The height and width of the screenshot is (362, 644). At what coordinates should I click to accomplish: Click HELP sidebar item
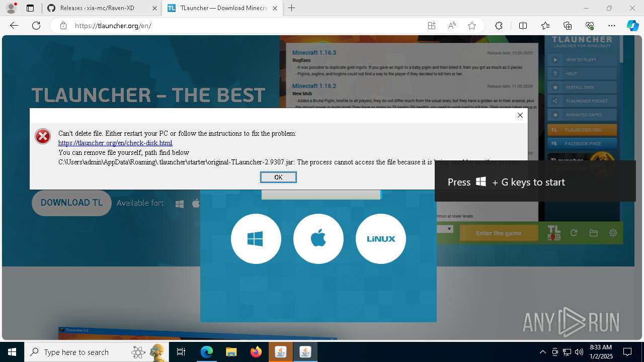[x=582, y=73]
